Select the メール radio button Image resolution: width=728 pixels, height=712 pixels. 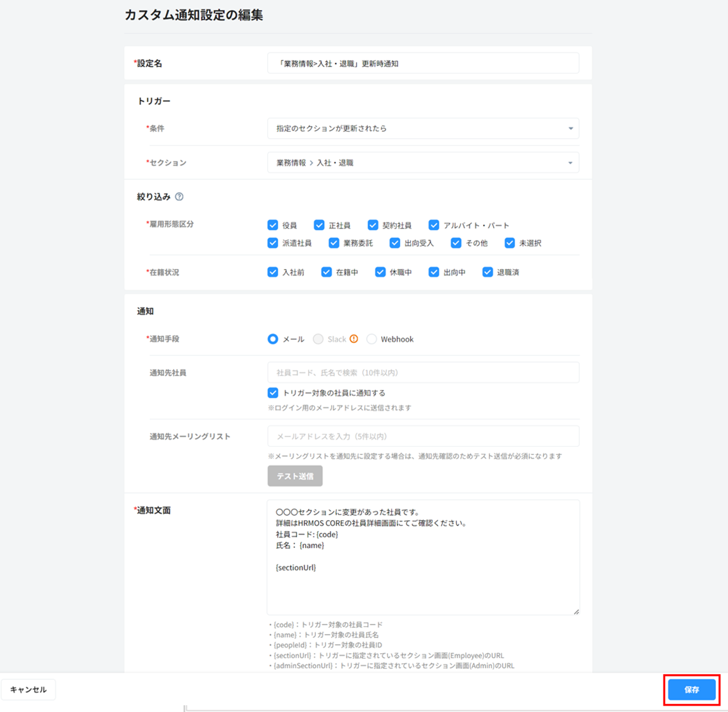click(x=273, y=339)
